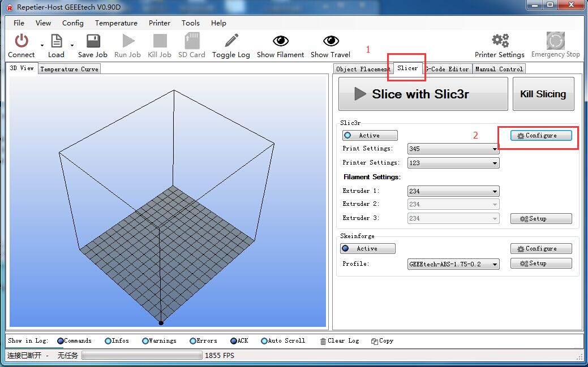Click the Emergency Stop icon
The width and height of the screenshot is (588, 367).
[x=555, y=41]
